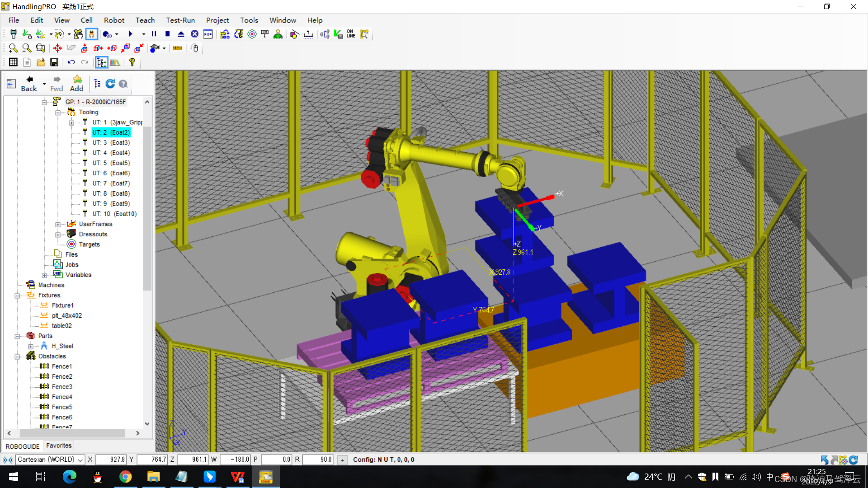Toggle the mouse commands help icon
The height and width of the screenshot is (488, 868).
[x=195, y=48]
